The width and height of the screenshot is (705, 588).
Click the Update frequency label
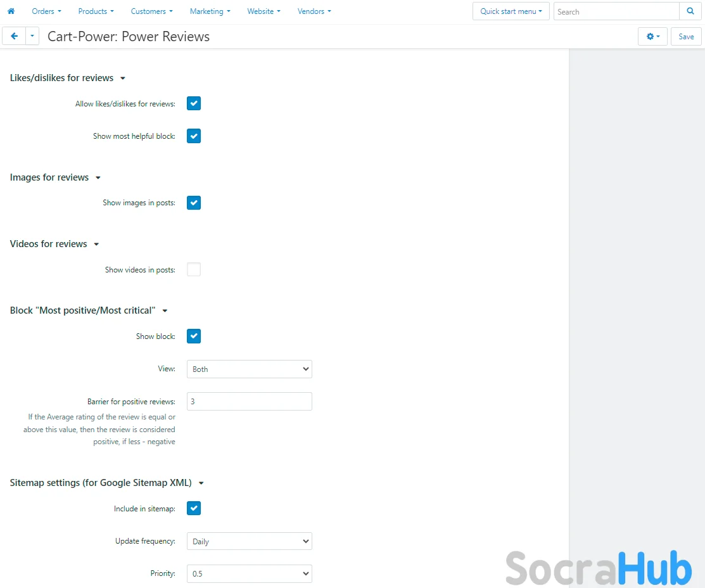[x=145, y=541]
